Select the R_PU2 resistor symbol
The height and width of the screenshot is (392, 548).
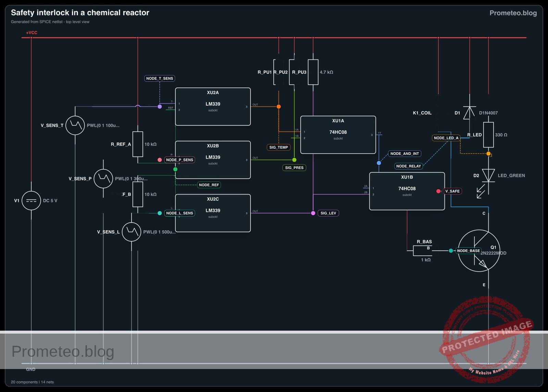pyautogui.click(x=294, y=72)
